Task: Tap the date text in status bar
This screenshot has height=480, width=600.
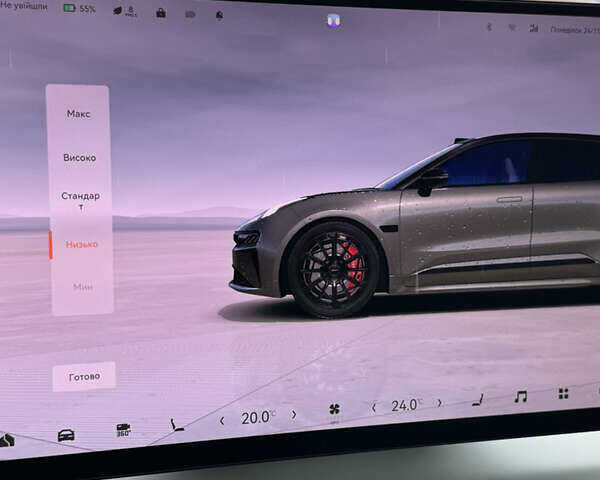Action: 575,30
